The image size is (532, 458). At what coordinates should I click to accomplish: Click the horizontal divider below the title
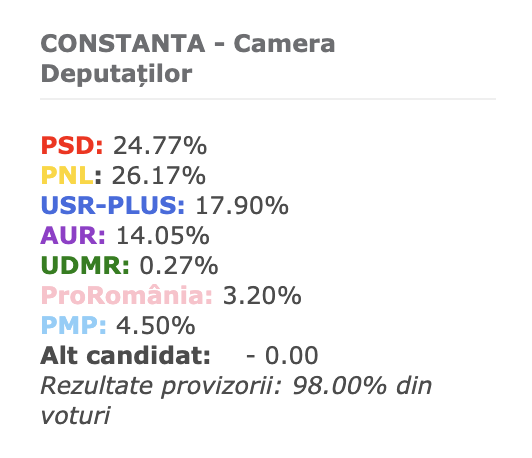pyautogui.click(x=268, y=99)
